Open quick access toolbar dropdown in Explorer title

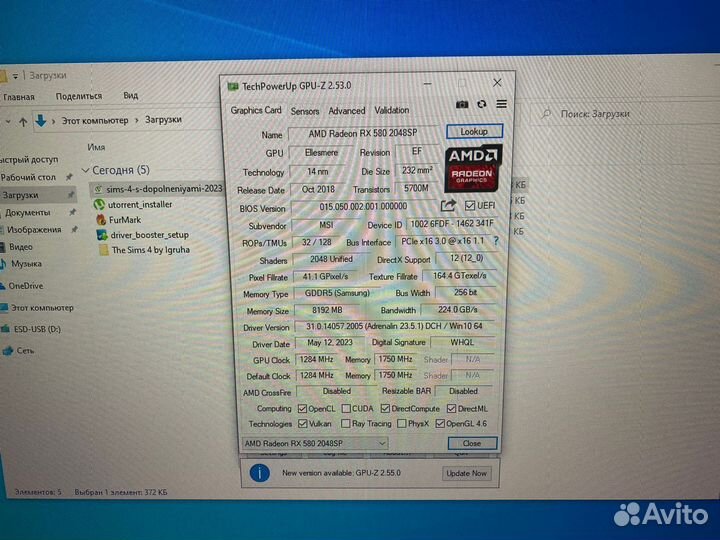pyautogui.click(x=15, y=76)
